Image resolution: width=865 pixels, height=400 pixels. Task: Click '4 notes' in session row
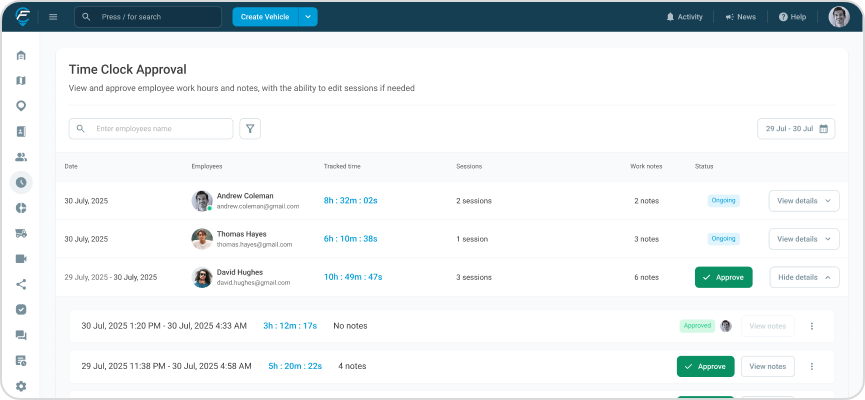coord(352,366)
